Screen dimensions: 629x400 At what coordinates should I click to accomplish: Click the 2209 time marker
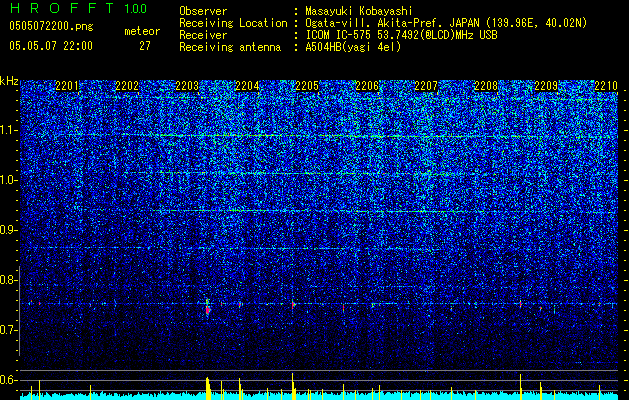546,86
